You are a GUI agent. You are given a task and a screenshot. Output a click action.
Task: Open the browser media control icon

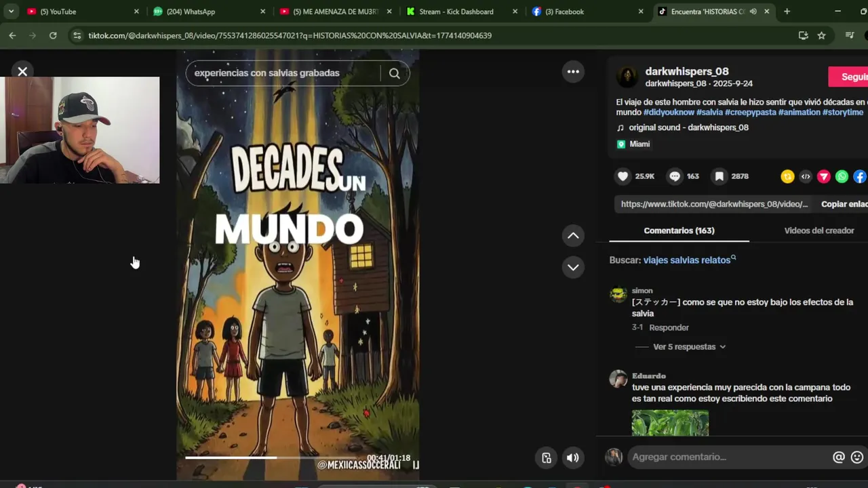850,35
